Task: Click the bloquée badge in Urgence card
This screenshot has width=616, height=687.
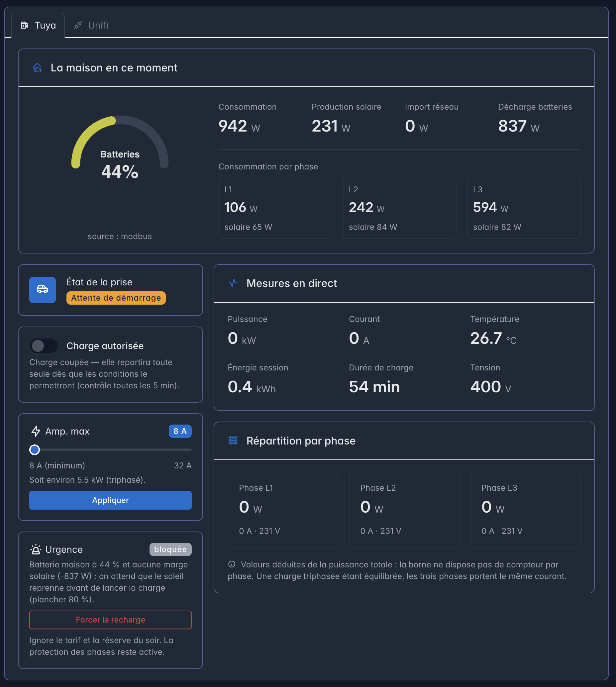Action: tap(170, 549)
